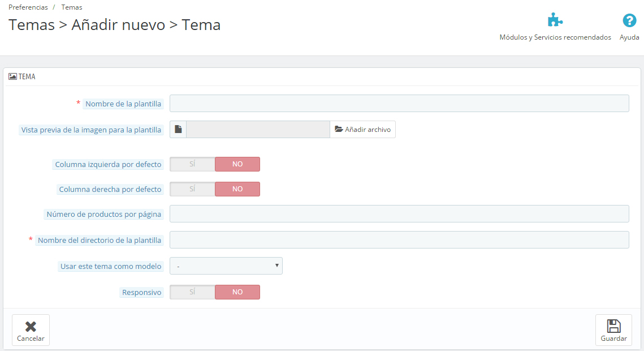The height and width of the screenshot is (351, 644).
Task: Select the Nombre del directorio de la plantilla field
Action: click(399, 240)
